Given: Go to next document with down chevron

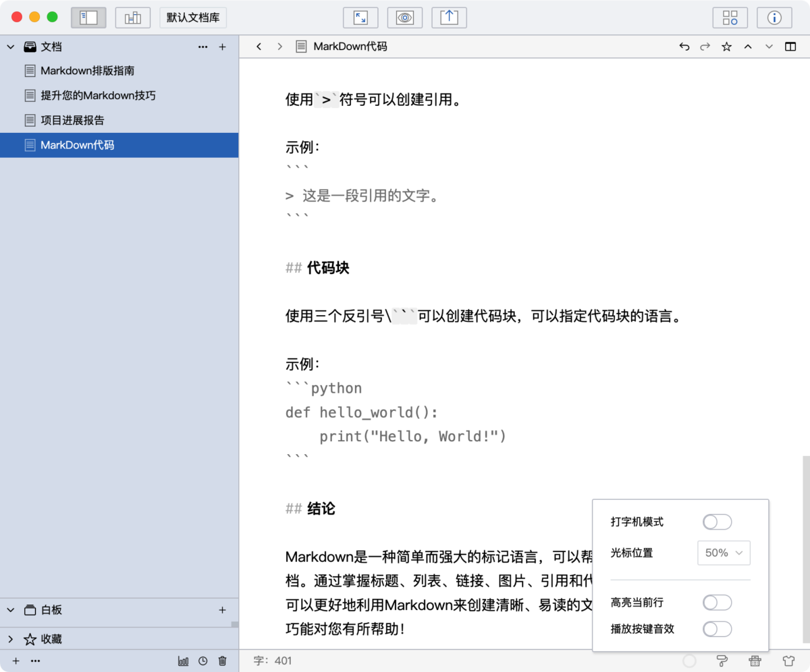Looking at the screenshot, I should 769,47.
